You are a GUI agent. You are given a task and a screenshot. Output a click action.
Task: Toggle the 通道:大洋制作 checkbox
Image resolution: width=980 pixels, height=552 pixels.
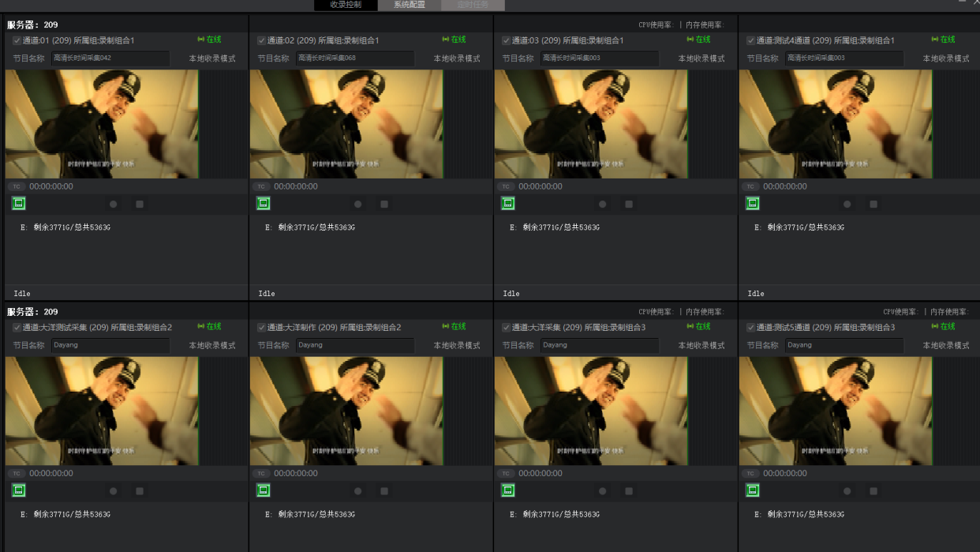tap(261, 327)
